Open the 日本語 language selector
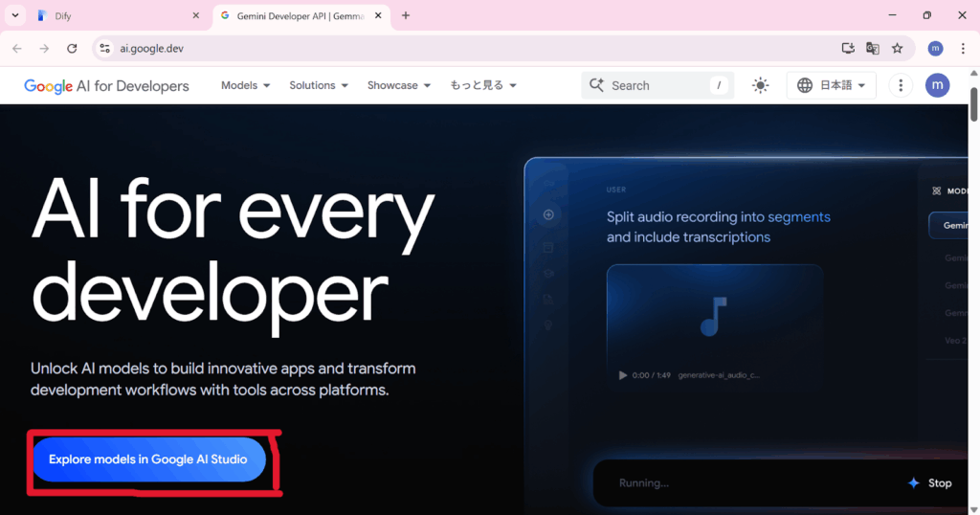980x515 pixels. tap(832, 85)
